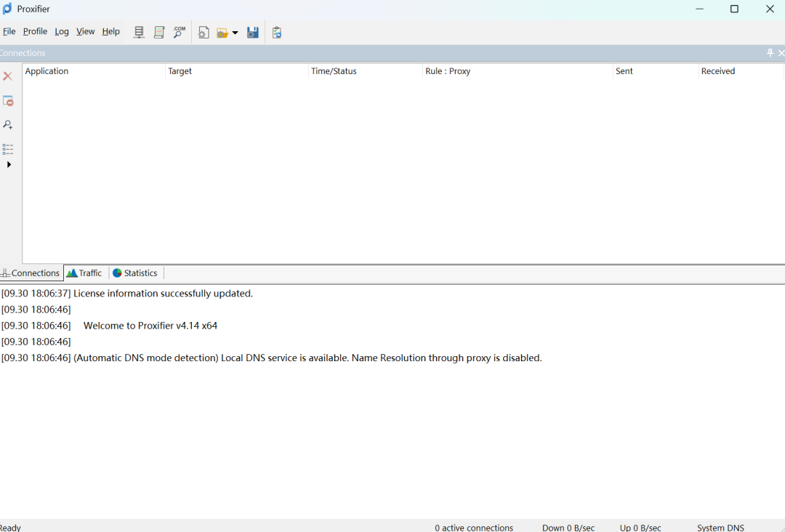Click 'Ready' status bar text
The width and height of the screenshot is (785, 532).
[x=10, y=528]
